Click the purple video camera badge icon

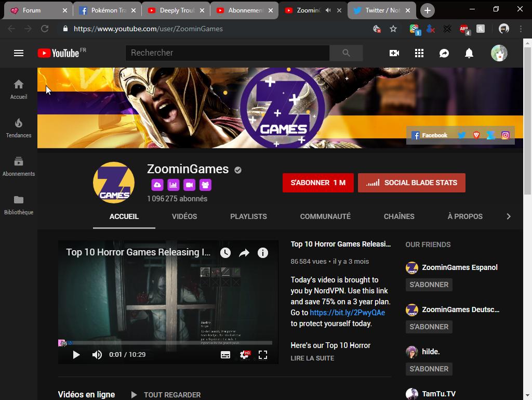click(x=189, y=185)
